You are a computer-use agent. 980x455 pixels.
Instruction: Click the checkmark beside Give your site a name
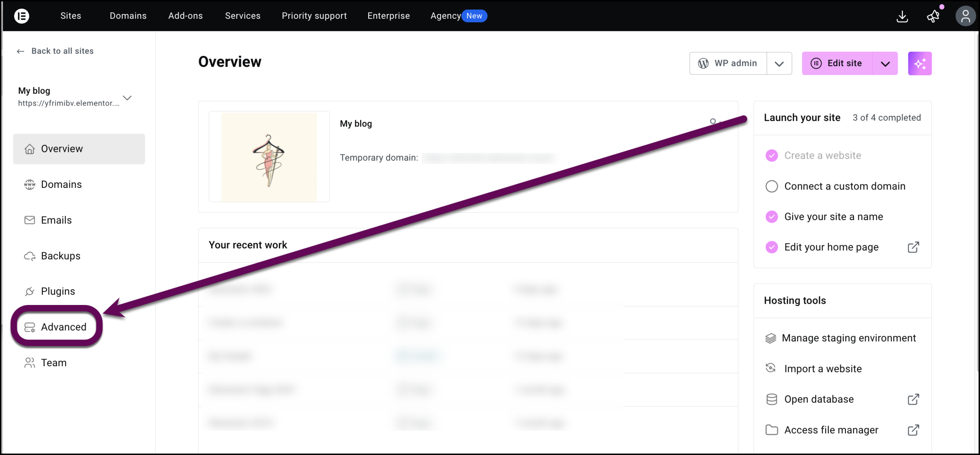772,217
